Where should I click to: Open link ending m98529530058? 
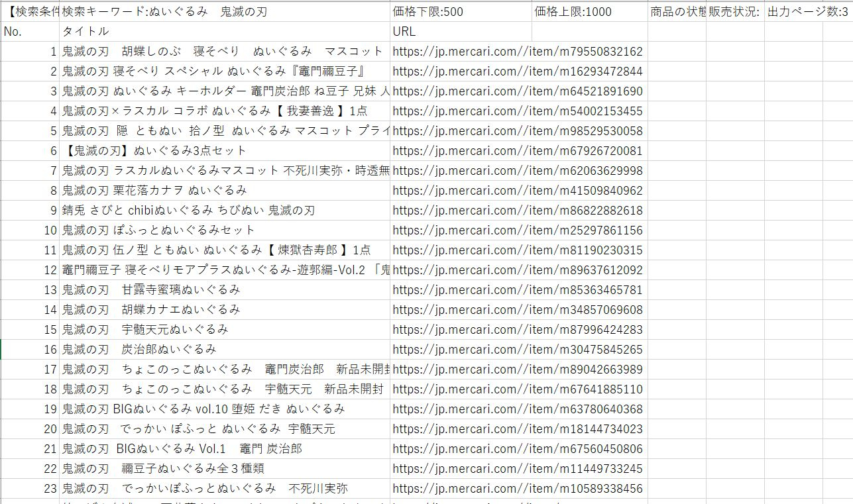tap(518, 130)
